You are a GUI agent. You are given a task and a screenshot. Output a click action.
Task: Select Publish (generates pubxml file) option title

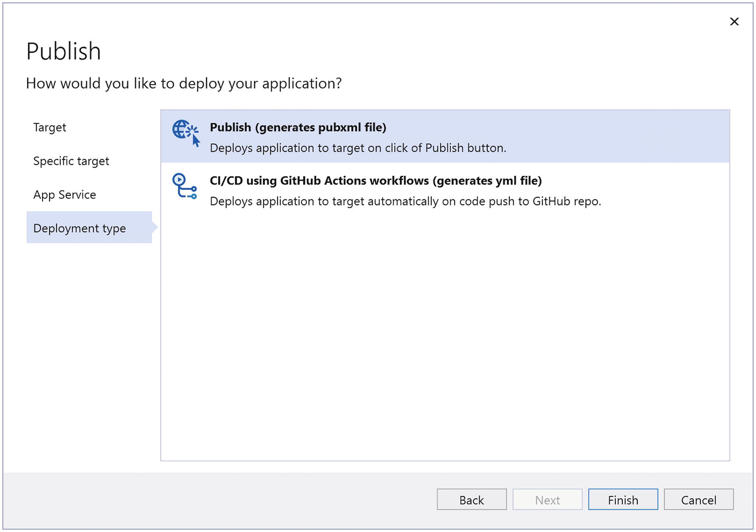point(298,128)
